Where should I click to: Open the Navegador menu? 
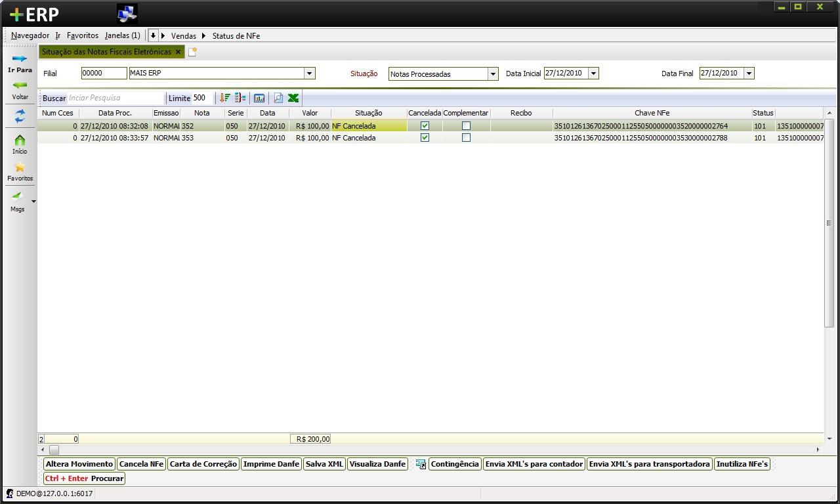tap(30, 35)
